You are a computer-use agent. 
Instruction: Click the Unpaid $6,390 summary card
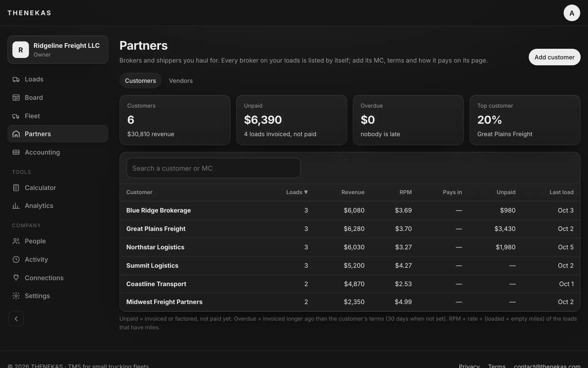[x=292, y=120]
